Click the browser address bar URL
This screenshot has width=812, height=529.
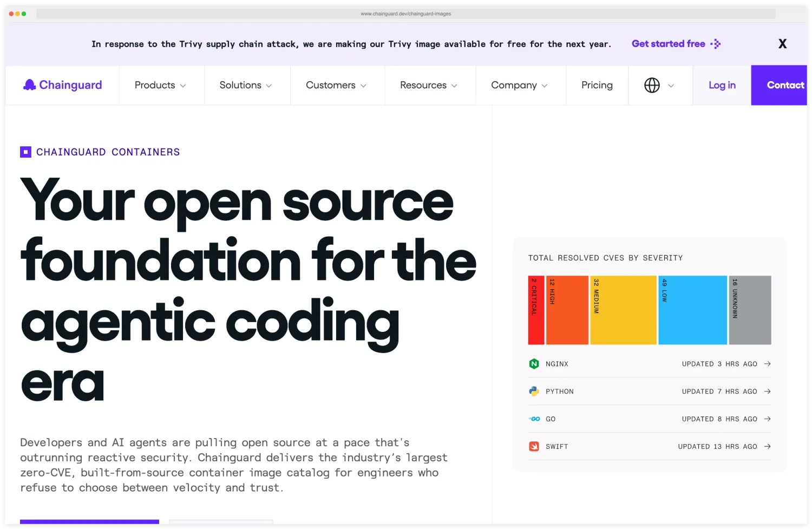pyautogui.click(x=406, y=14)
